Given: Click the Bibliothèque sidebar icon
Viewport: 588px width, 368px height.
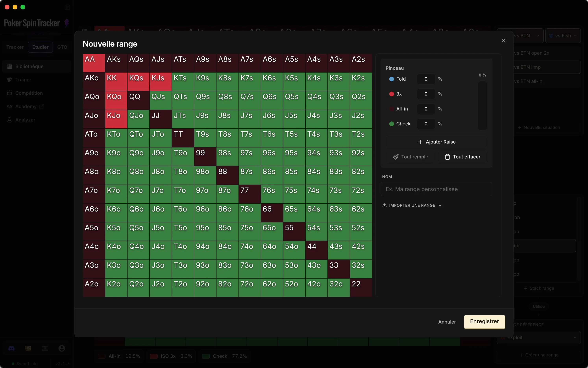Looking at the screenshot, I should pos(9,66).
